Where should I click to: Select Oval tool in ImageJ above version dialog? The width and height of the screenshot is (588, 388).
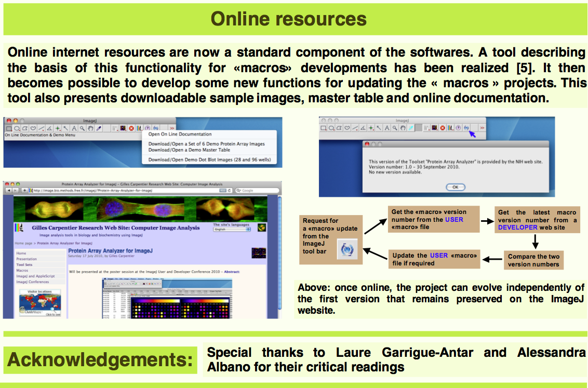[x=331, y=128]
